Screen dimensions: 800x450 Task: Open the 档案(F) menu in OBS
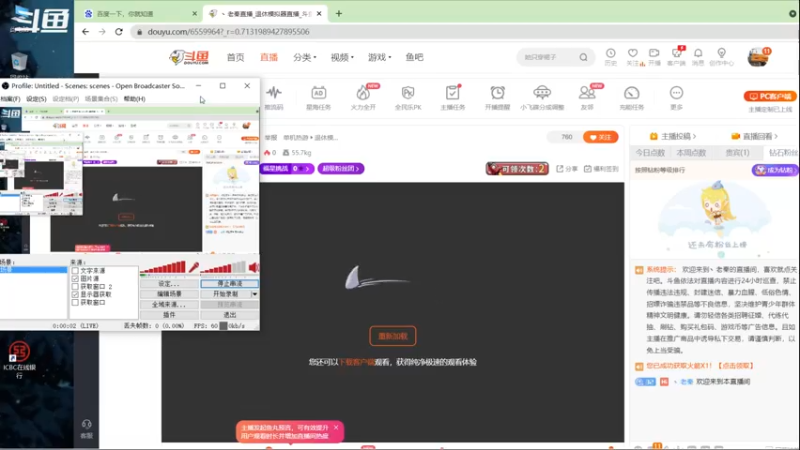[10, 99]
